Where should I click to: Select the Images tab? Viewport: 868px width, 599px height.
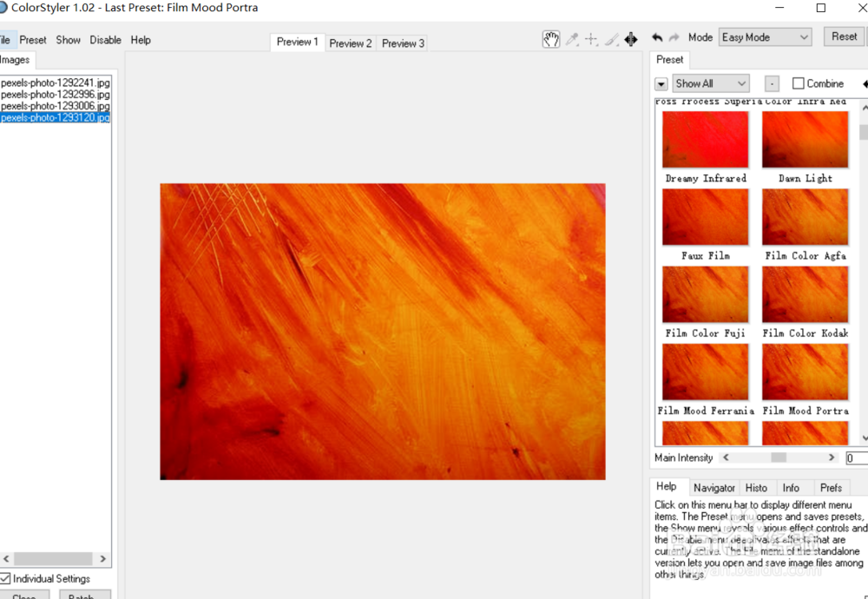tap(15, 60)
